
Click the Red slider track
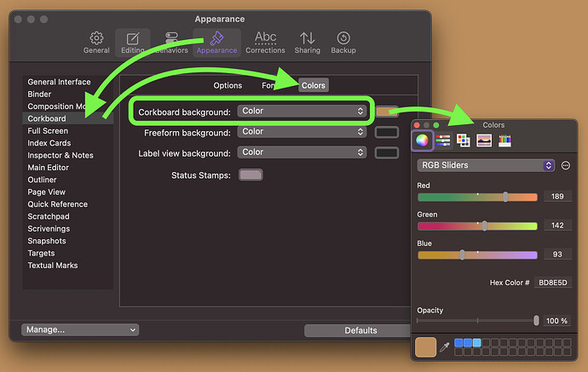[x=477, y=197]
